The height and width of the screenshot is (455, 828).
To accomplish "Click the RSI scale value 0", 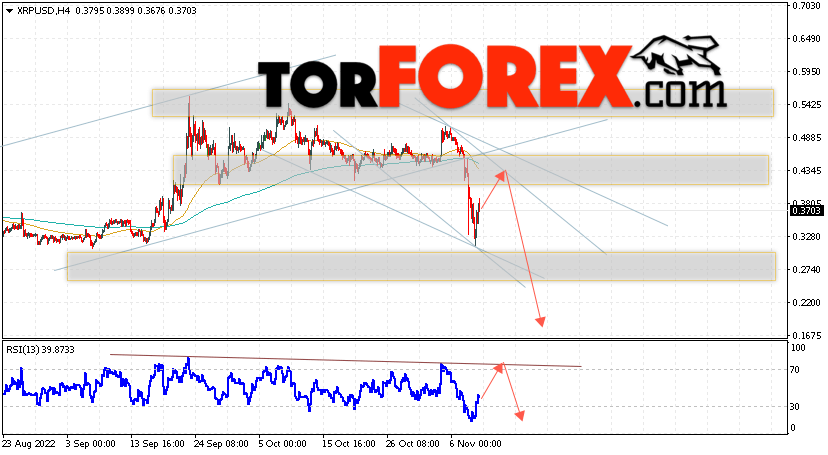I will tap(793, 428).
